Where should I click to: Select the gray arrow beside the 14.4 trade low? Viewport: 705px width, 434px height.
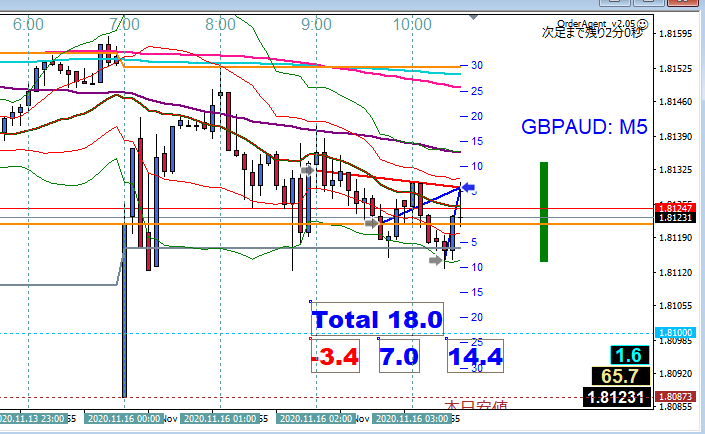[436, 260]
